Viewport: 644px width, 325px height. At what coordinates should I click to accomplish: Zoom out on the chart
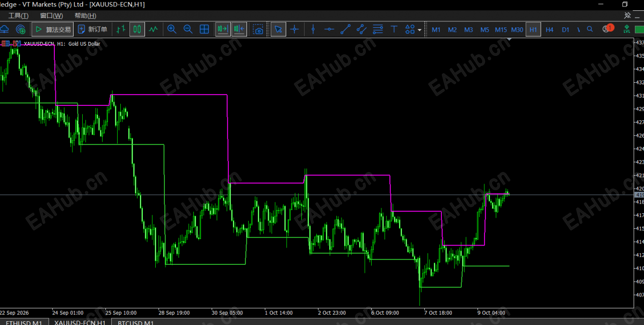[187, 29]
